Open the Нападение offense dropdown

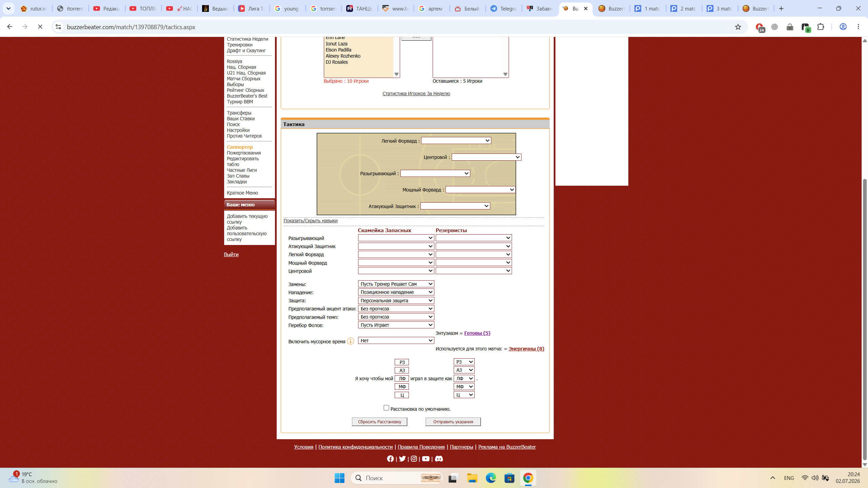pyautogui.click(x=396, y=292)
